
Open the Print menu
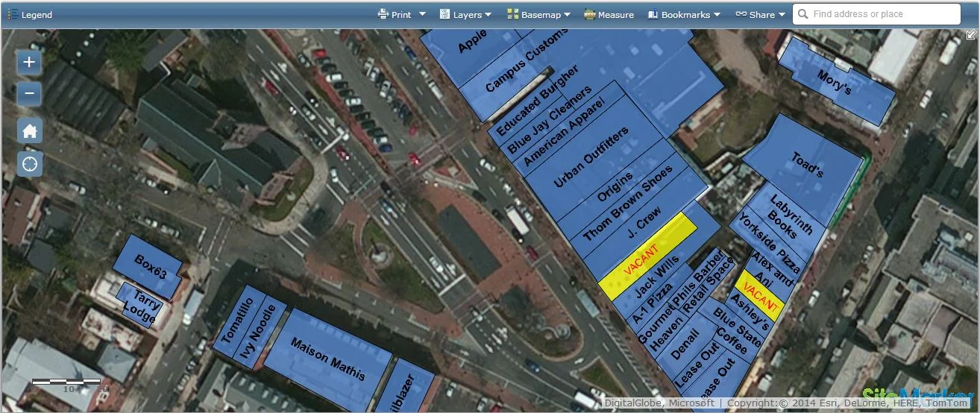401,14
